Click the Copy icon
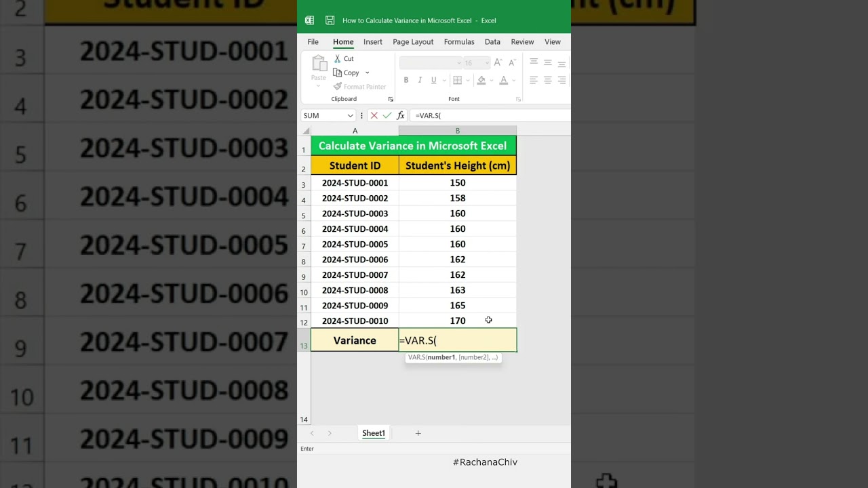868x488 pixels. click(x=338, y=73)
